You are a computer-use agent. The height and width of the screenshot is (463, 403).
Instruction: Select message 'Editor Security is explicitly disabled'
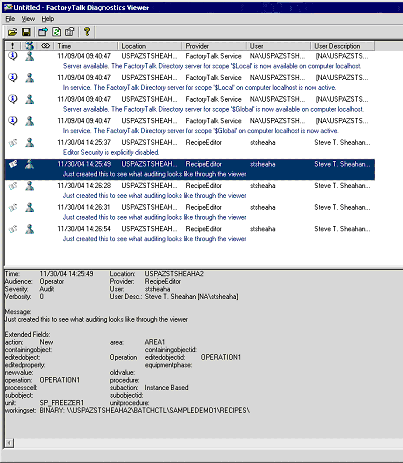(x=111, y=152)
